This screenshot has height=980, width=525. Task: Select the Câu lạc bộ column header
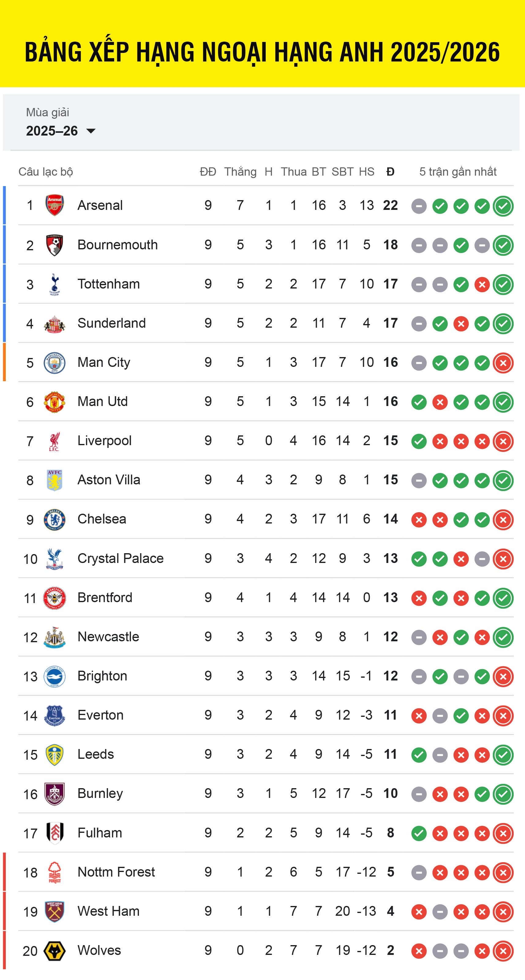point(46,172)
